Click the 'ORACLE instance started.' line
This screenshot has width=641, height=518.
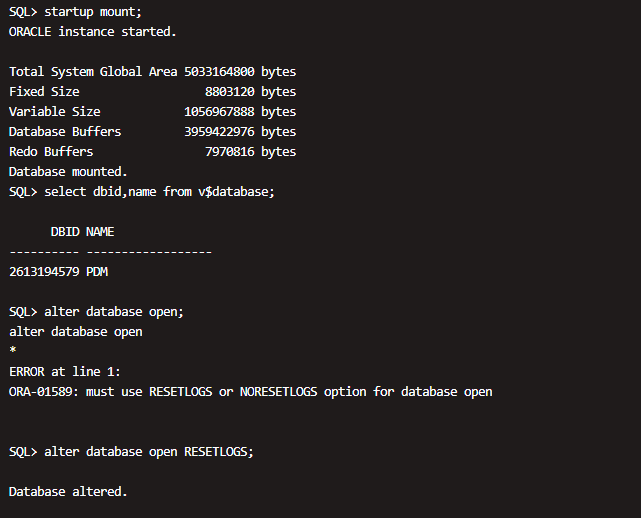(93, 32)
